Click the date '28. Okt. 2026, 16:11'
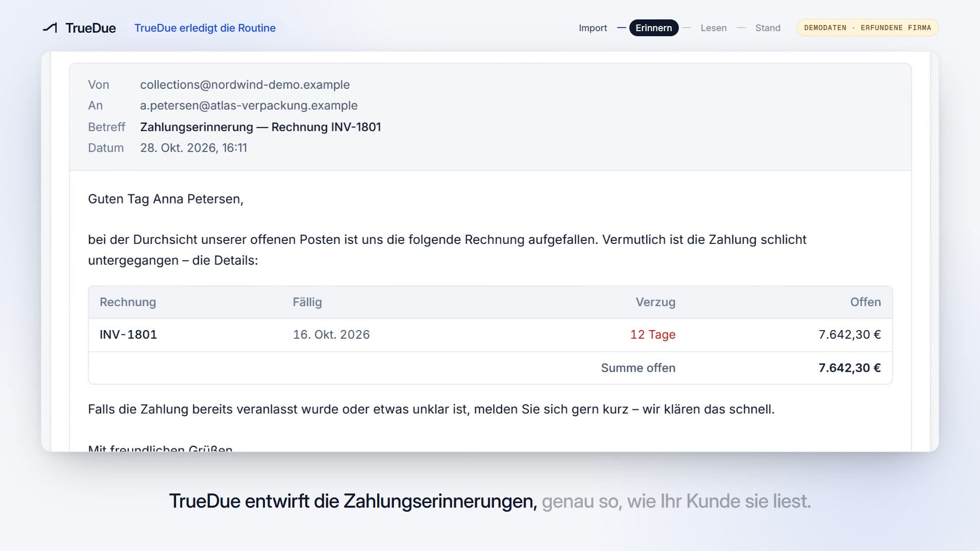Viewport: 980px width, 551px height. point(193,148)
